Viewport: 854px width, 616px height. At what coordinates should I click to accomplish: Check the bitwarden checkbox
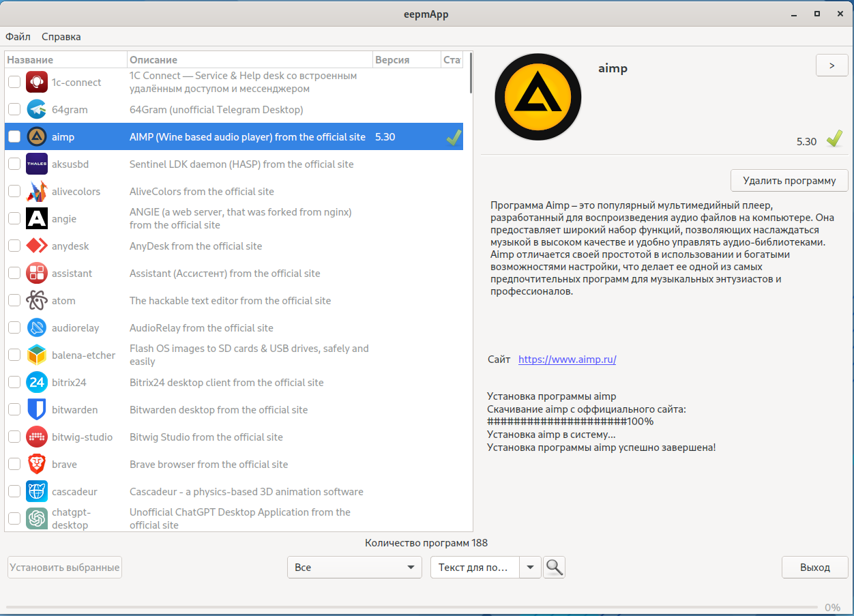14,409
